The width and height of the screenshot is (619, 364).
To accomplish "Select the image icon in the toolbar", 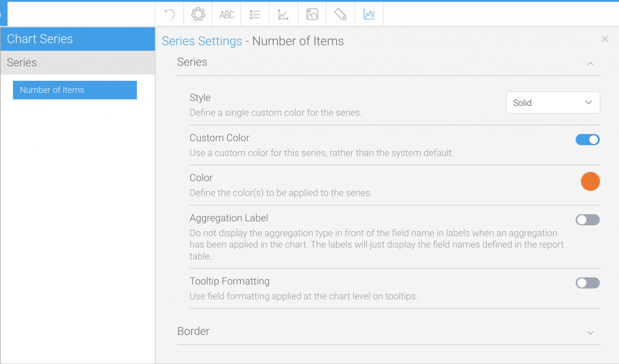I will [312, 14].
